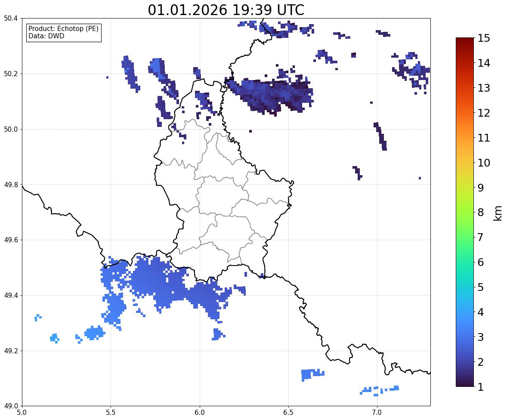Click longitude axis label 6.0
The image size is (507, 420).
(200, 413)
